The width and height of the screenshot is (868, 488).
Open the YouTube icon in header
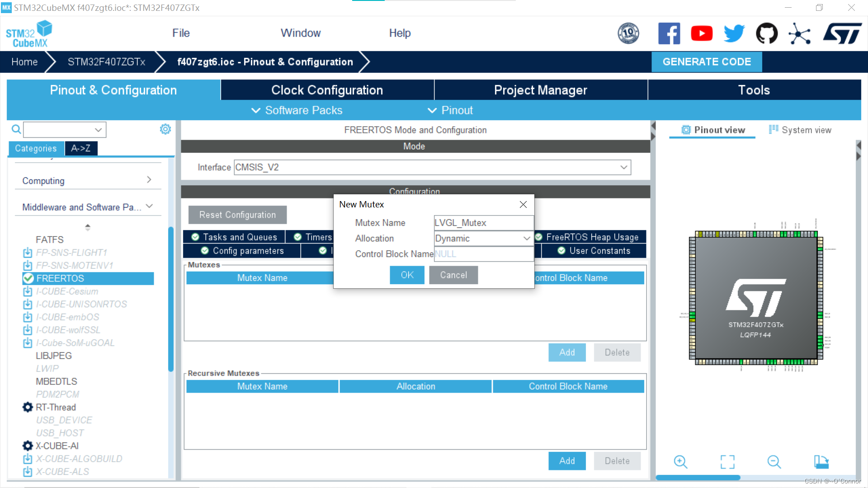pyautogui.click(x=702, y=33)
